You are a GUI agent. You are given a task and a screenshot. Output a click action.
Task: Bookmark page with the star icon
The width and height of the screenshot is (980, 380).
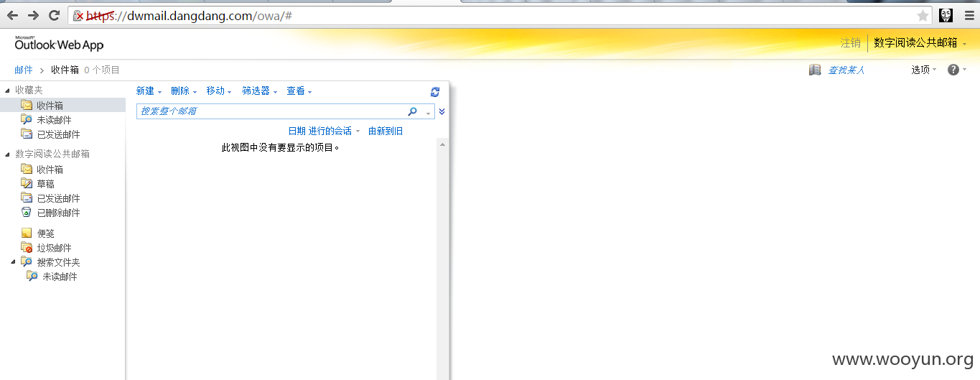coord(923,16)
